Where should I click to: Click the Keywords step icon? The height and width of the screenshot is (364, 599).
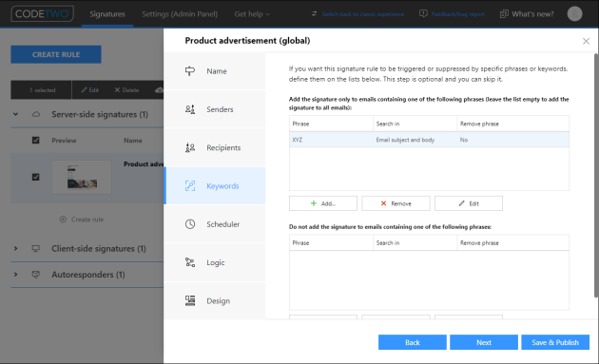tap(190, 186)
